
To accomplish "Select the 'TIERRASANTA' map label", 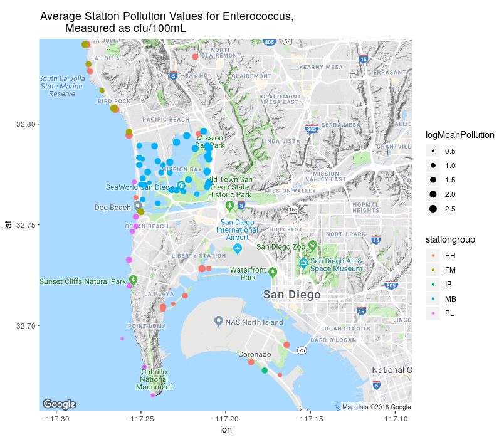I will 389,72.
